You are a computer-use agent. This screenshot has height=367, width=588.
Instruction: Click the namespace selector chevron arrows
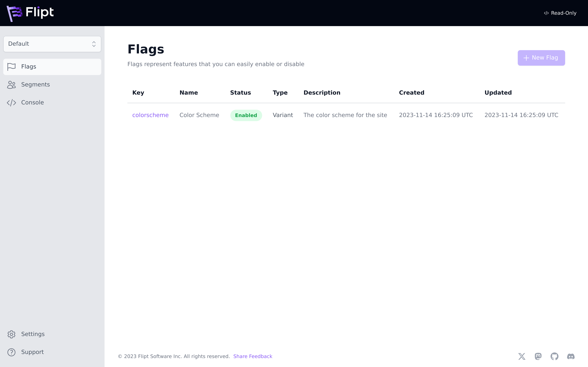pos(94,44)
